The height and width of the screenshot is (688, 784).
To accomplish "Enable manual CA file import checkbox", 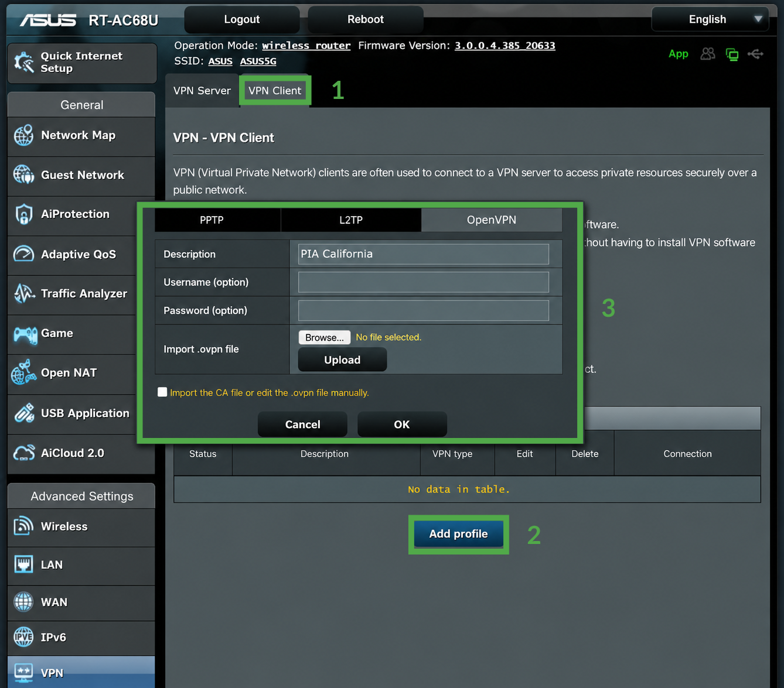I will (x=162, y=392).
